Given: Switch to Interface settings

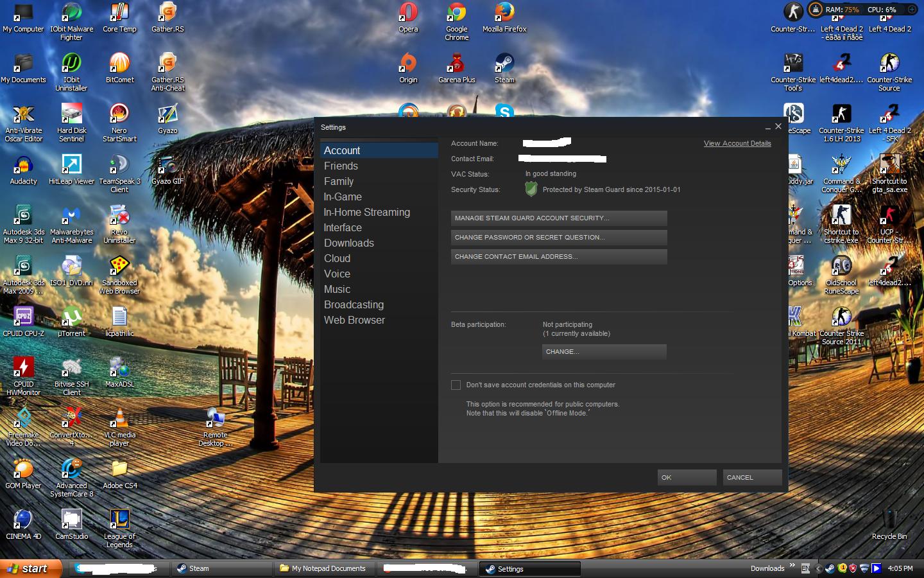Looking at the screenshot, I should point(379,227).
